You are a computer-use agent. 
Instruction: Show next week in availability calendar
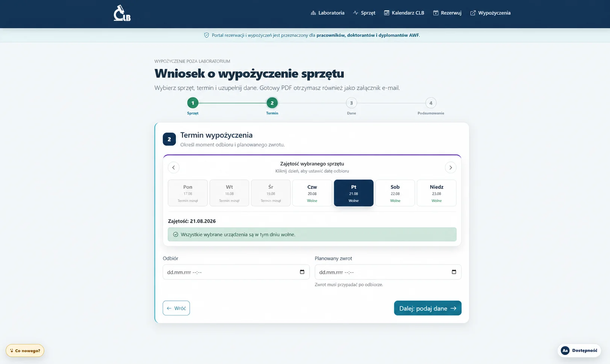[x=451, y=168]
